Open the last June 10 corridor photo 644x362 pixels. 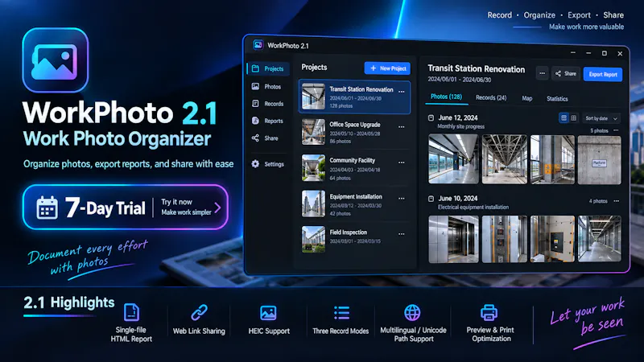point(599,238)
